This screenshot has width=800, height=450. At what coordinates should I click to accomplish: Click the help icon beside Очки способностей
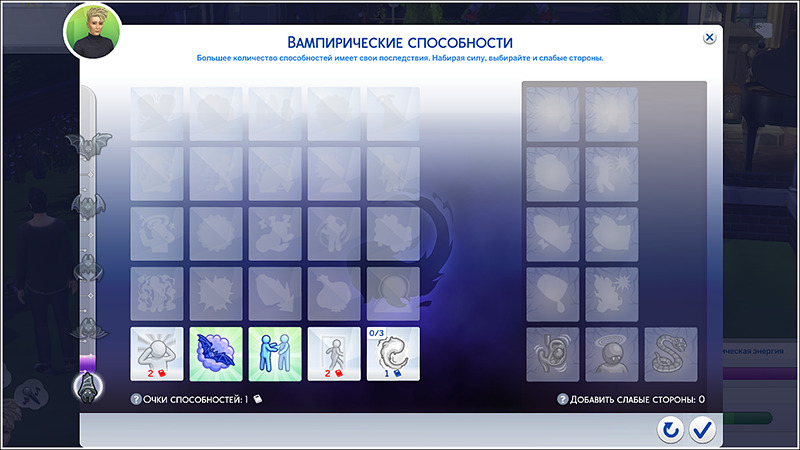coord(136,399)
